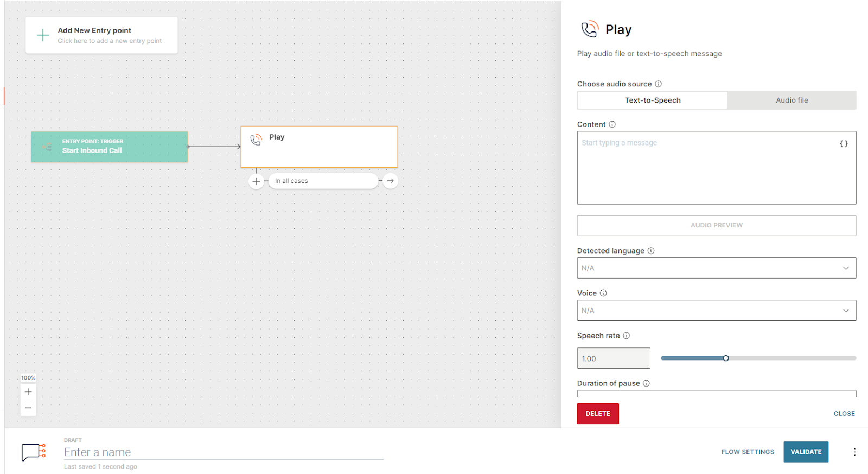Show info icon next to Speech rate
This screenshot has height=474, width=868.
click(x=627, y=336)
